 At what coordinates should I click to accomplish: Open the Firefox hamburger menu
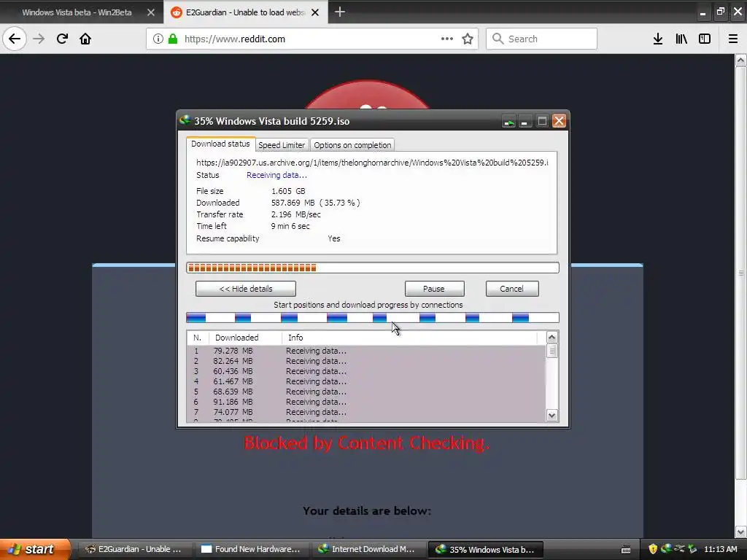click(733, 39)
